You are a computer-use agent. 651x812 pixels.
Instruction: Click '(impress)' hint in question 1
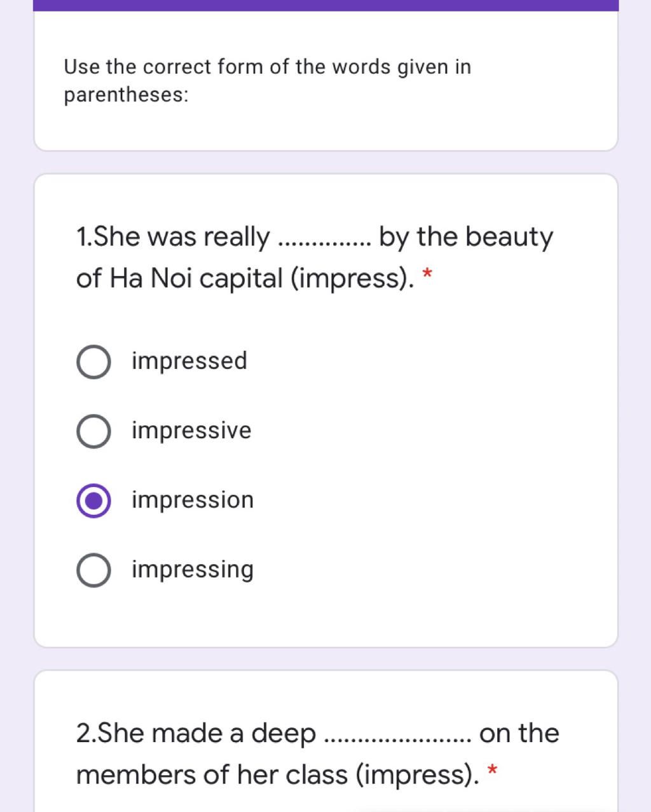[352, 279]
